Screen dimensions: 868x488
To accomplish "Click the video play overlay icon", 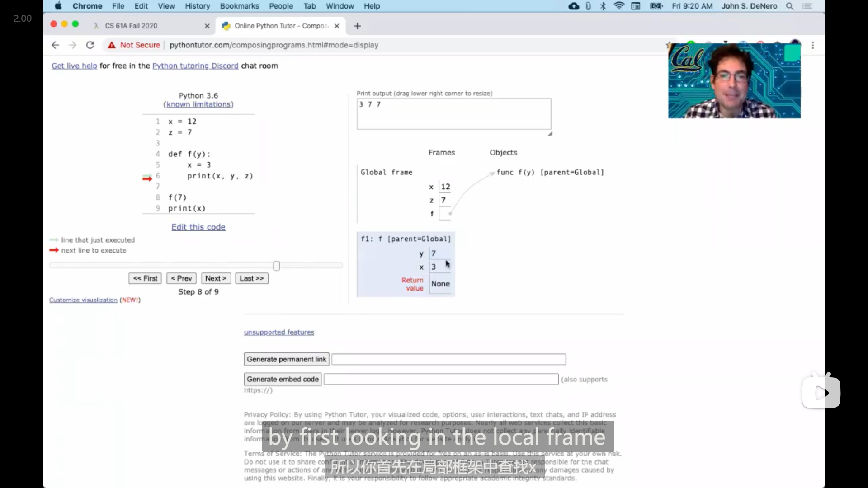I will [821, 392].
